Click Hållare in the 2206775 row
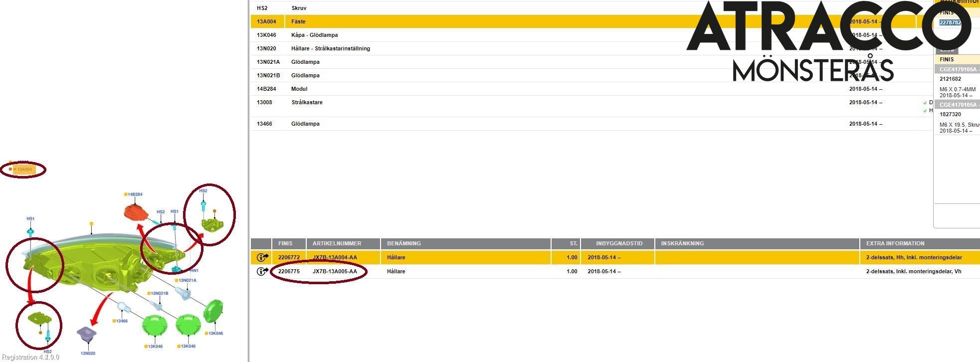This screenshot has height=362, width=980. [x=396, y=271]
